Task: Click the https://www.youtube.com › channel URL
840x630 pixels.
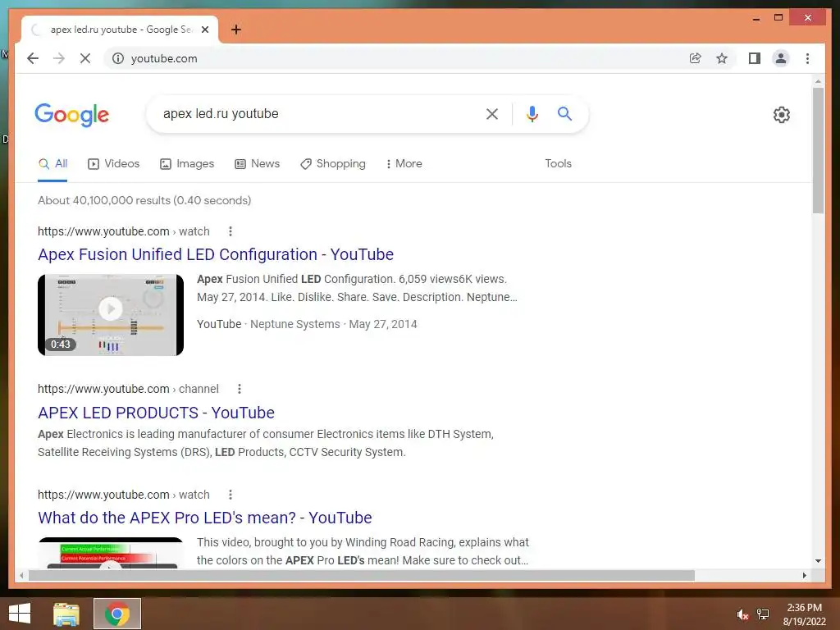Action: click(128, 389)
